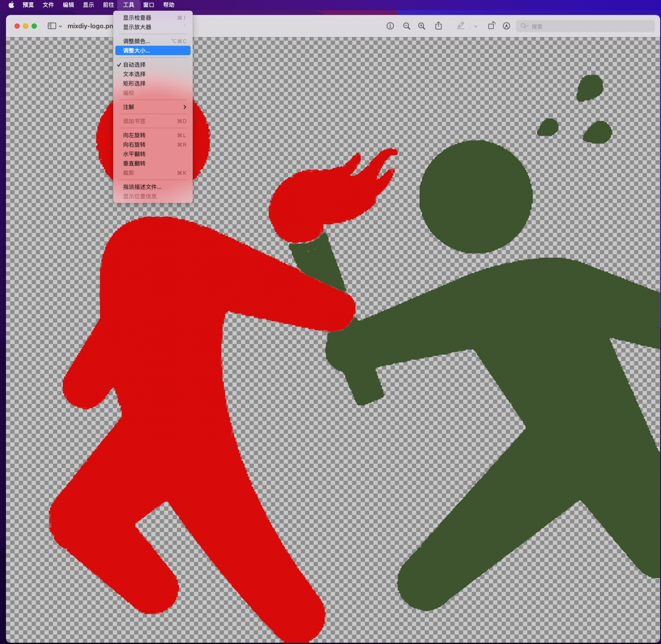The height and width of the screenshot is (644, 661).
Task: Zoom out using the magnifier minus icon
Action: [x=406, y=26]
